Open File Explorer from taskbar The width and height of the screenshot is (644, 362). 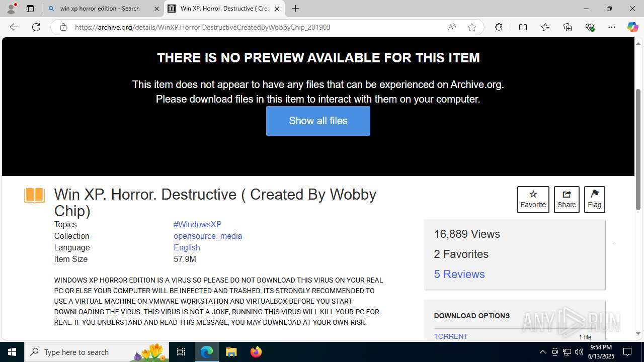click(231, 352)
